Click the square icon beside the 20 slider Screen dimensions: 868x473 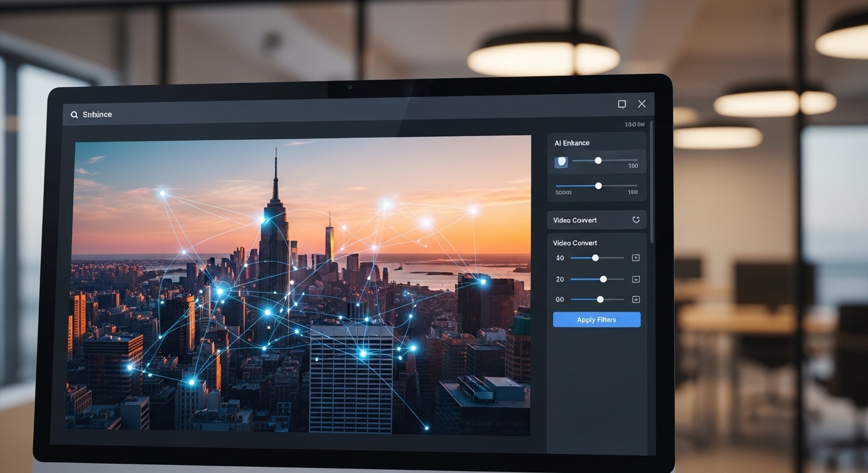pos(636,280)
